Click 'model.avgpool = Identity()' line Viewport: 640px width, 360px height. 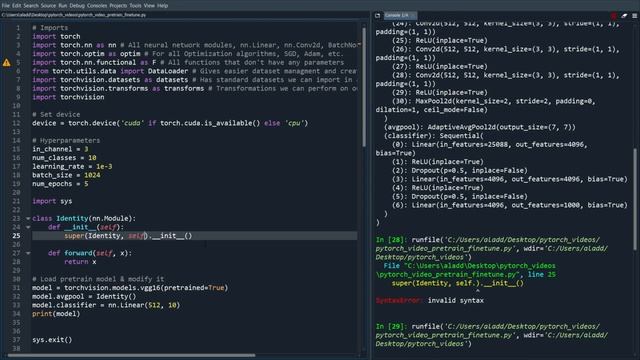[x=84, y=296]
